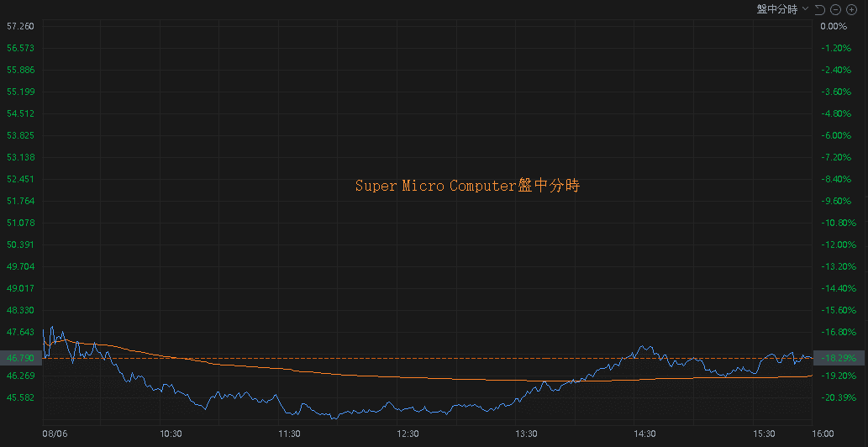Click the 54.512 price axis label
Screen dimensions: 868x447
pos(20,113)
